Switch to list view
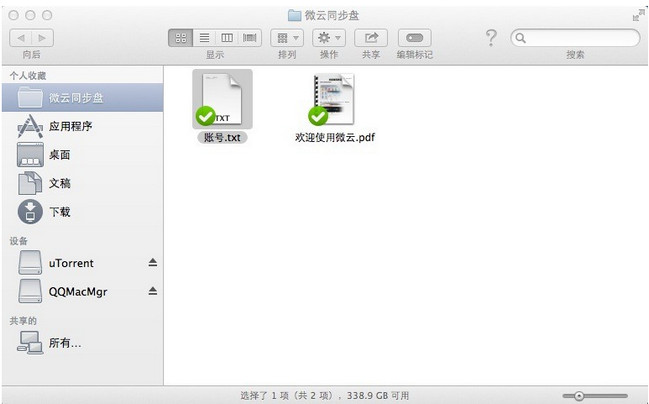This screenshot has width=649, height=404. (204, 38)
